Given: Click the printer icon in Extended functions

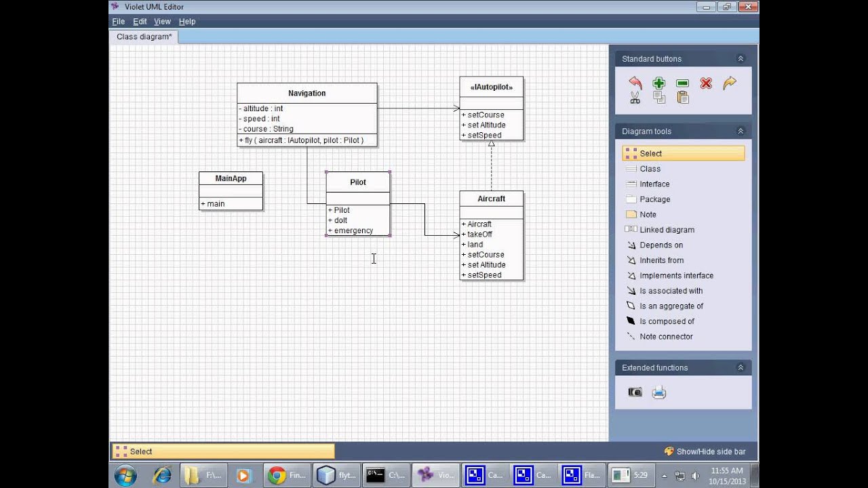Looking at the screenshot, I should tap(658, 392).
